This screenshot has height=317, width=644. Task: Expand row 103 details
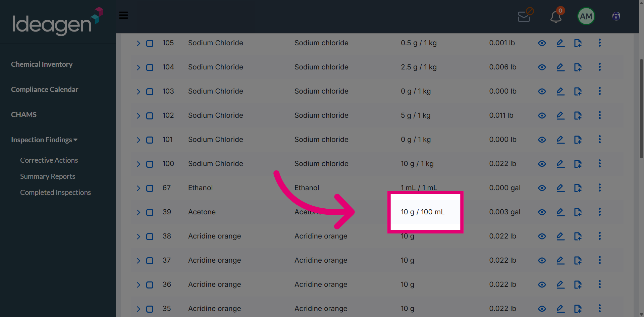tap(138, 92)
